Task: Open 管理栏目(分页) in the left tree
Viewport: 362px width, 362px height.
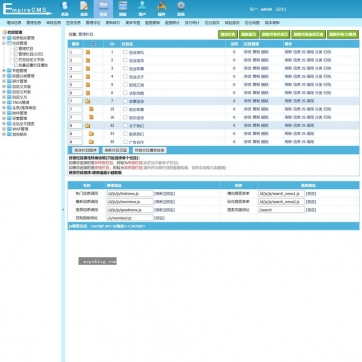Action: tap(31, 54)
